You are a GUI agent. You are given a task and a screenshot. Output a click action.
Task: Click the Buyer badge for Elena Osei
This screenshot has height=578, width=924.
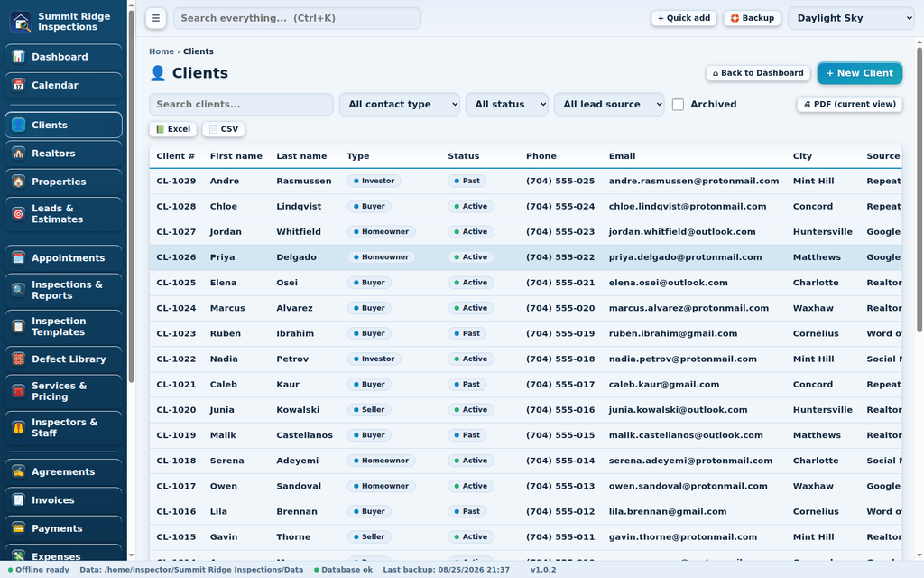tap(369, 283)
